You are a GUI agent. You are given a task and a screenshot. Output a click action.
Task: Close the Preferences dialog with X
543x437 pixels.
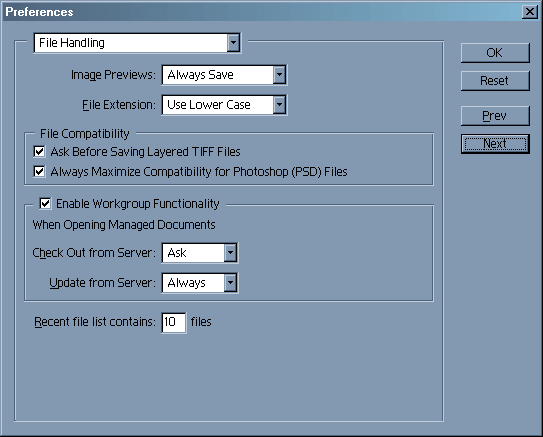point(529,12)
